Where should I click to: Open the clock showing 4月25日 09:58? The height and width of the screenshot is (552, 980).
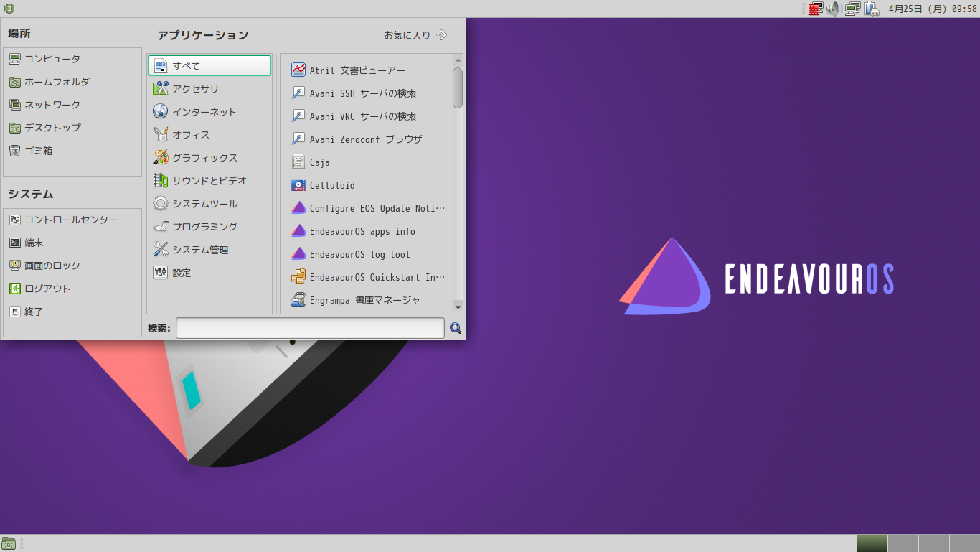click(933, 9)
